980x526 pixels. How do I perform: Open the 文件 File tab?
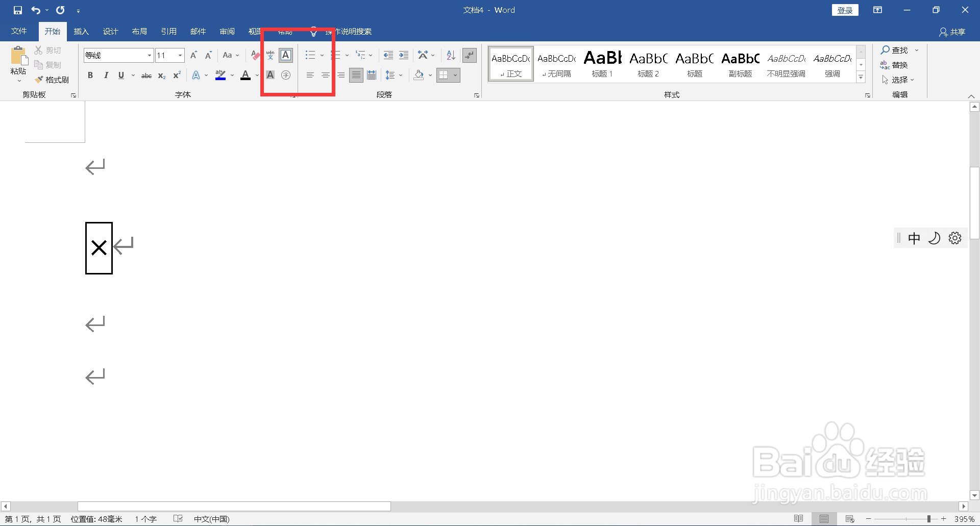(19, 32)
